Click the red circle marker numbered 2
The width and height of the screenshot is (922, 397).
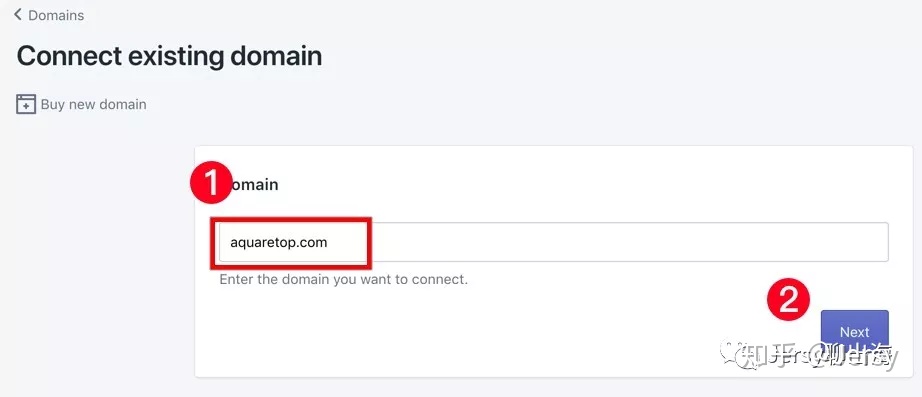[x=789, y=299]
